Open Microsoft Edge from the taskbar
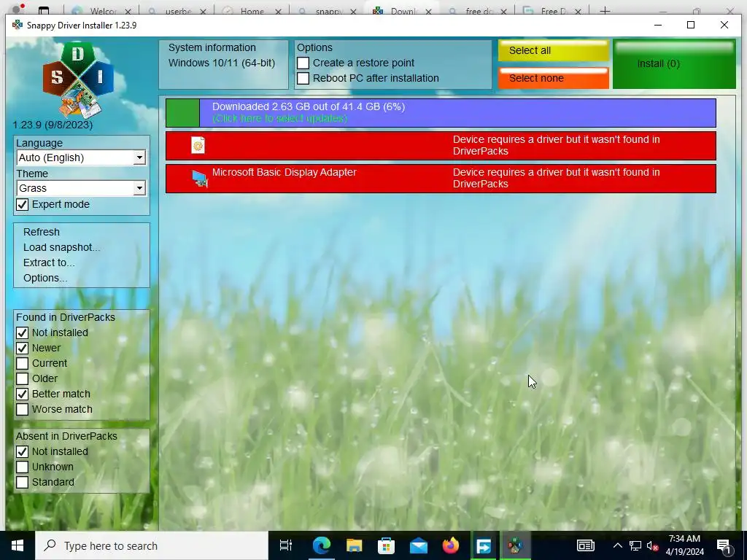Viewport: 747px width, 560px height. (x=322, y=545)
